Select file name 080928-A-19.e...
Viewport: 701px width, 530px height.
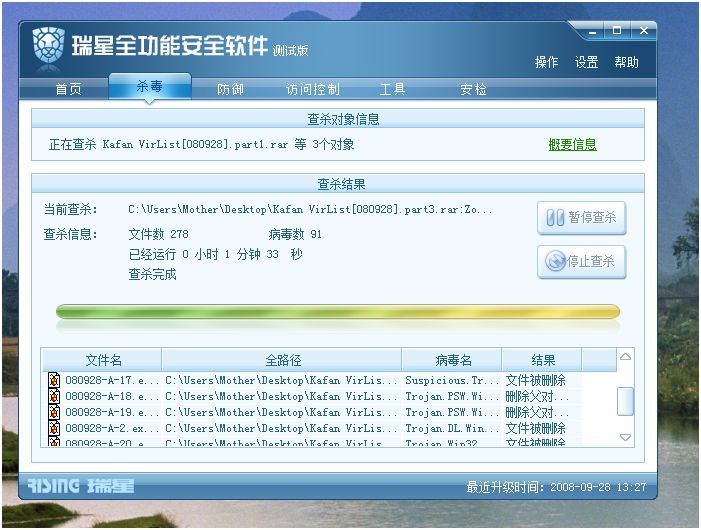tap(112, 412)
